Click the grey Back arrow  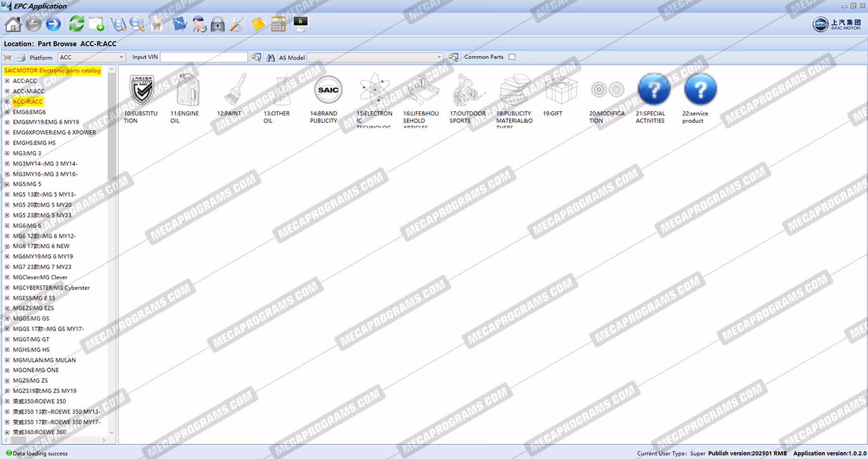coord(34,24)
